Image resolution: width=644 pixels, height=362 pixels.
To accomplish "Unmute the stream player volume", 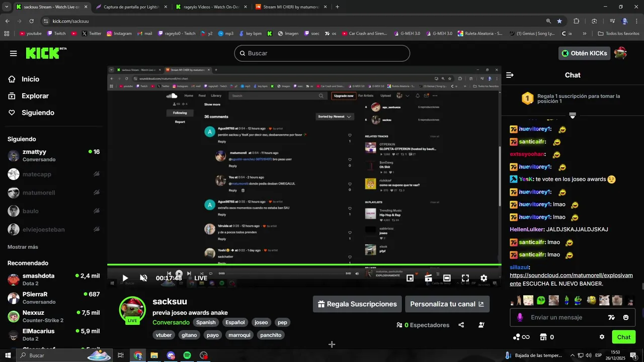I will tap(143, 278).
